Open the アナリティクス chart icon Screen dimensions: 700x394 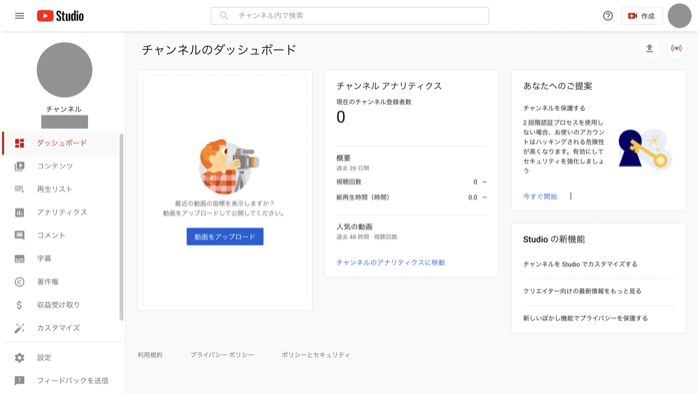19,212
